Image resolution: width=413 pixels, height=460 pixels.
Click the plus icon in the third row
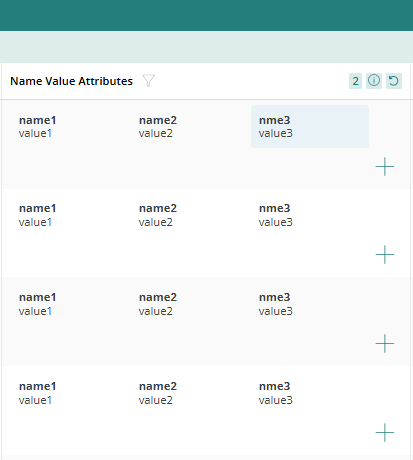point(385,344)
